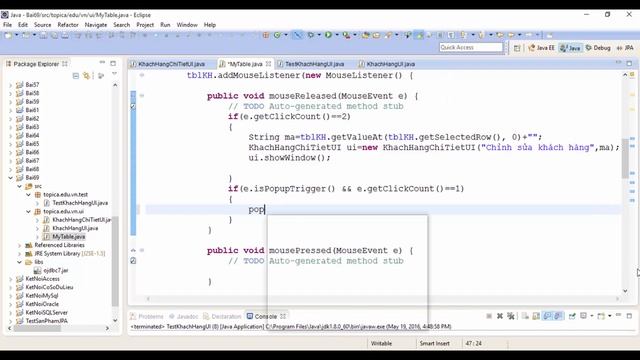640x360 pixels.
Task: Click the Open Perspective icon
Action: coord(517,48)
